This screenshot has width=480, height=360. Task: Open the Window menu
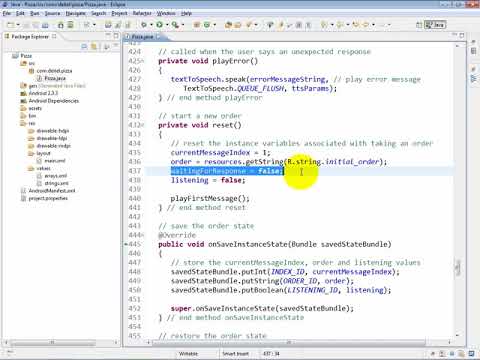166,13
